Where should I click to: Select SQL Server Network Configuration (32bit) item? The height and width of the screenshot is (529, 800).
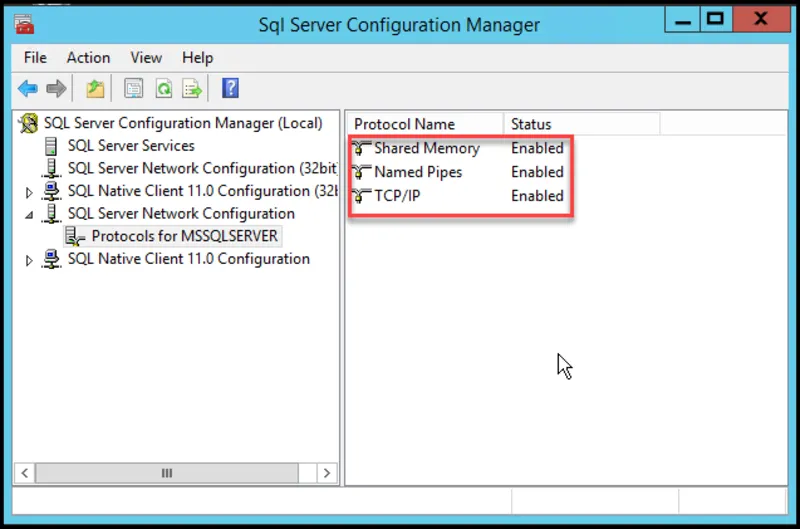coord(203,168)
